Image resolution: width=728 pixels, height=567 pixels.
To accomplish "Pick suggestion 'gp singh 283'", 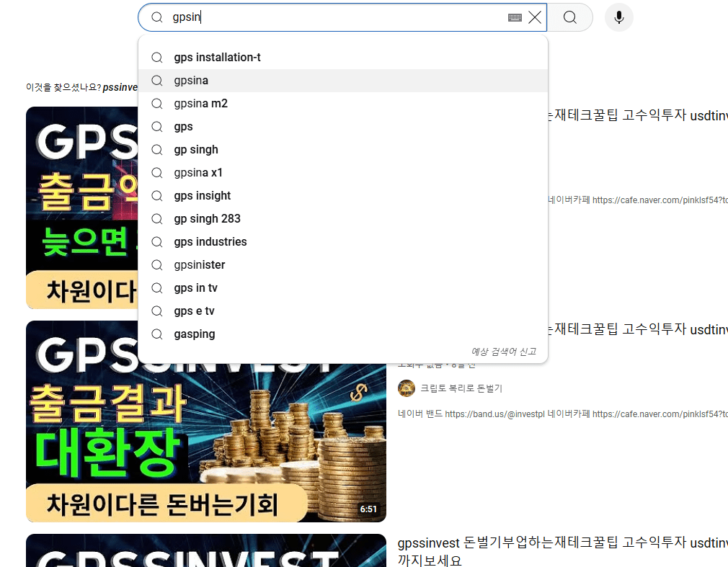I will (x=343, y=218).
